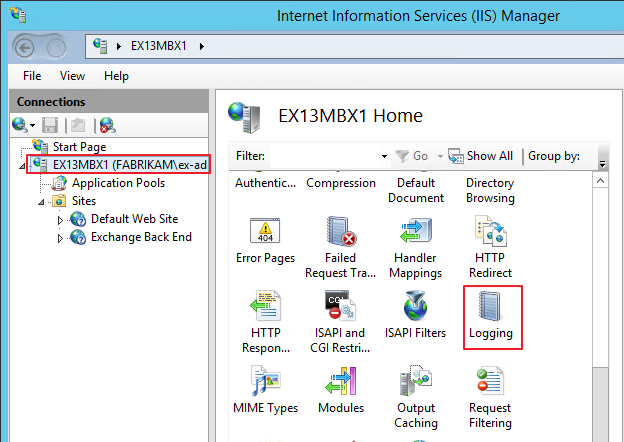Click the Exchange Back End globe icon

78,237
